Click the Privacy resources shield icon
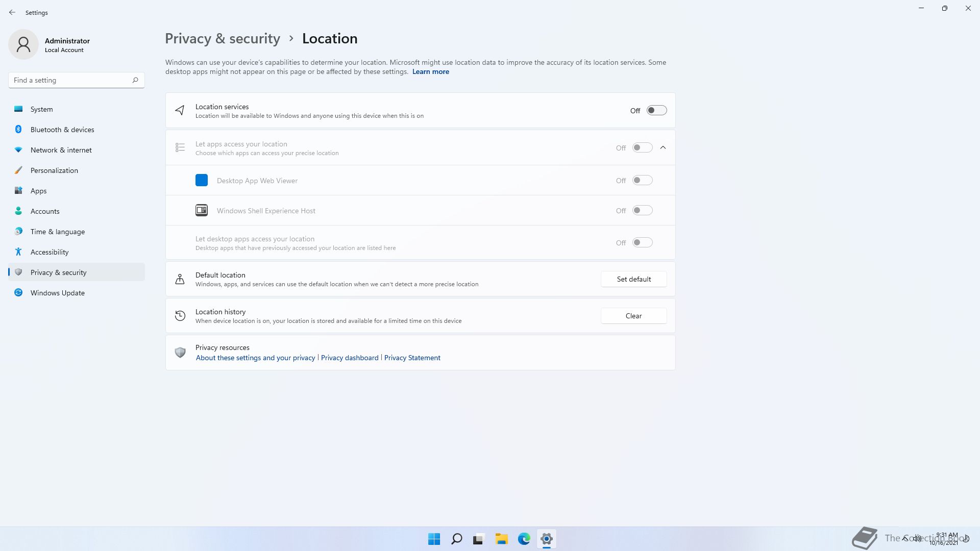 (x=180, y=353)
